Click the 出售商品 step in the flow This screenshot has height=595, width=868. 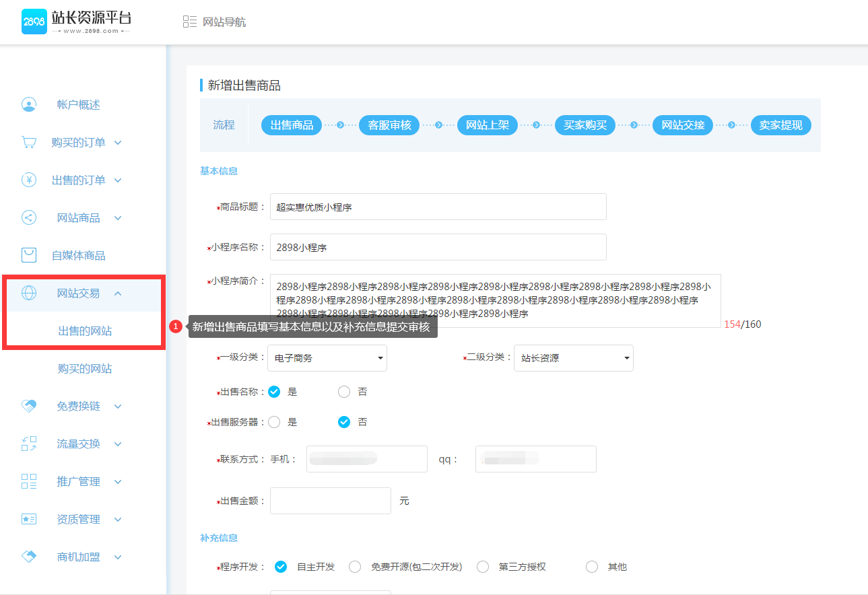coord(291,125)
